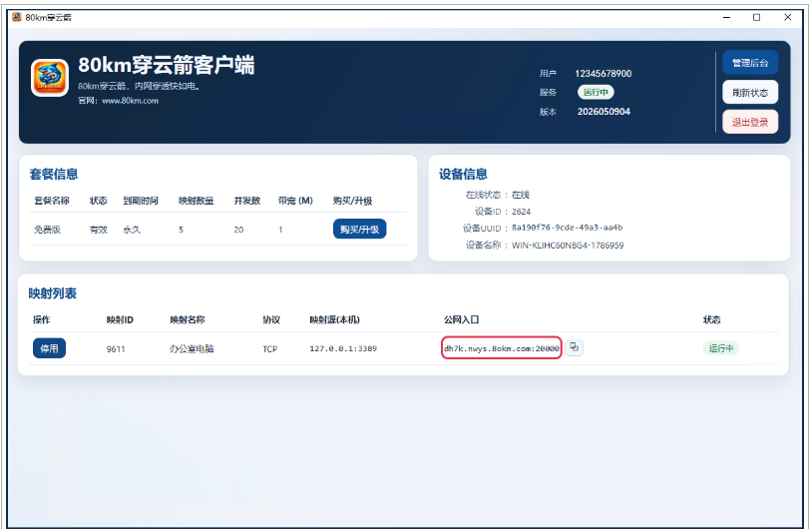Click the 永久 expiry value
The height and width of the screenshot is (529, 812).
coord(132,230)
